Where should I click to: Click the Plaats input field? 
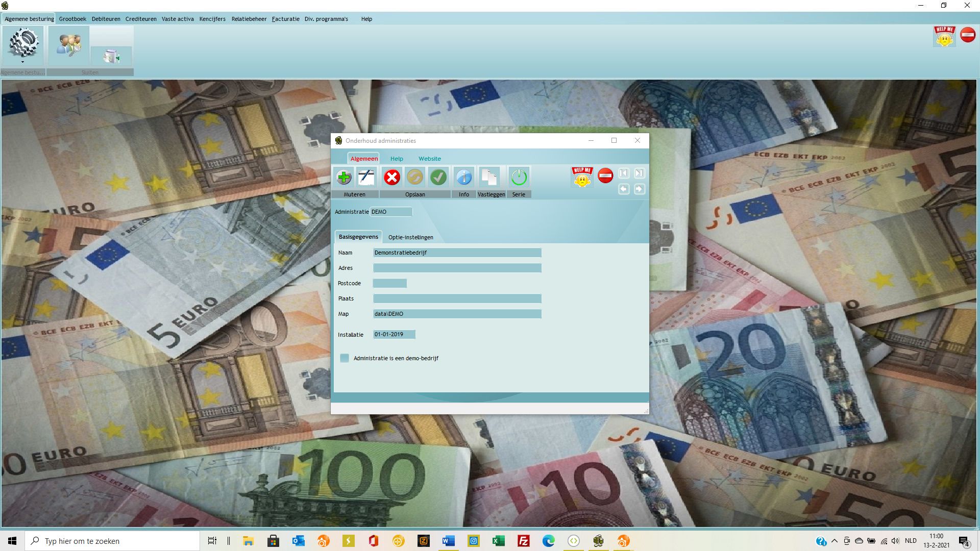click(x=457, y=298)
